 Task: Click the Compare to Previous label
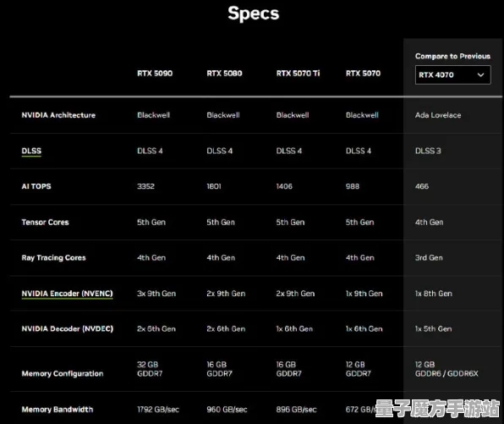[452, 57]
